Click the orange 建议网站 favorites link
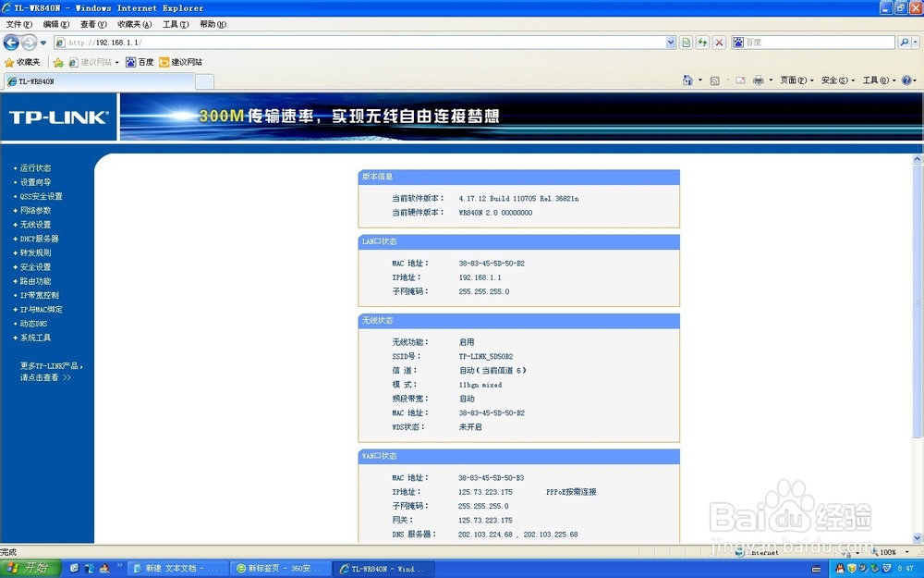 tap(181, 62)
